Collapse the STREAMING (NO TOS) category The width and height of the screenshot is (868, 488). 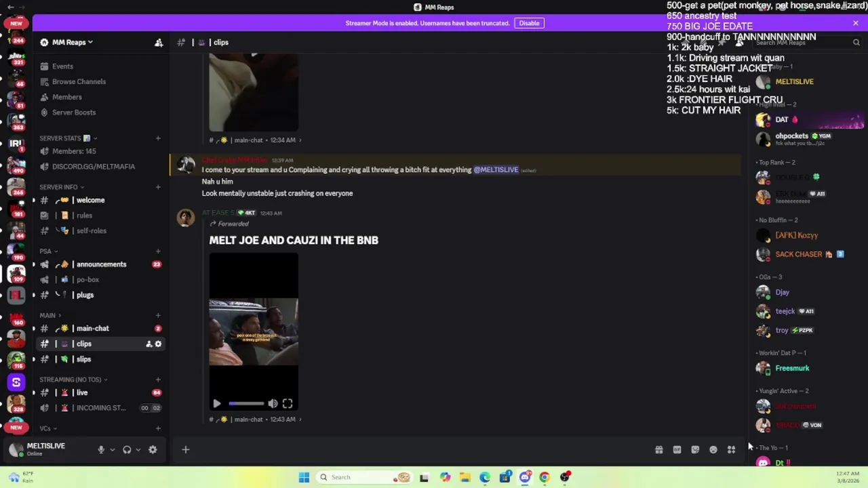tap(73, 380)
